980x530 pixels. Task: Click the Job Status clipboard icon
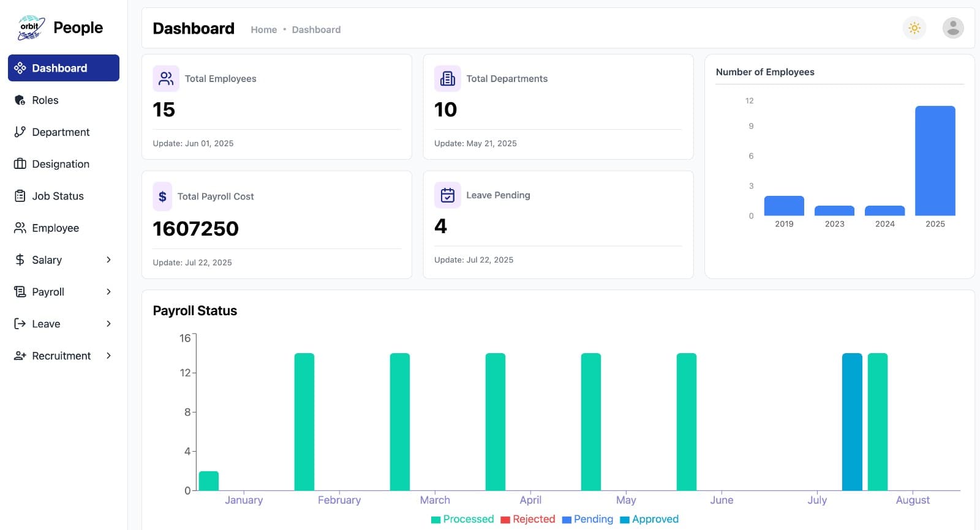pyautogui.click(x=20, y=196)
